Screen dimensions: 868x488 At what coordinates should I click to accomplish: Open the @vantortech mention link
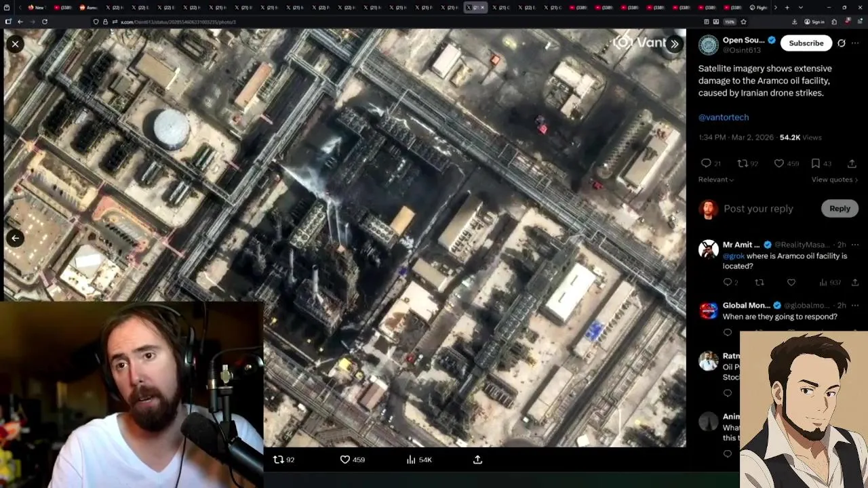[x=724, y=117]
